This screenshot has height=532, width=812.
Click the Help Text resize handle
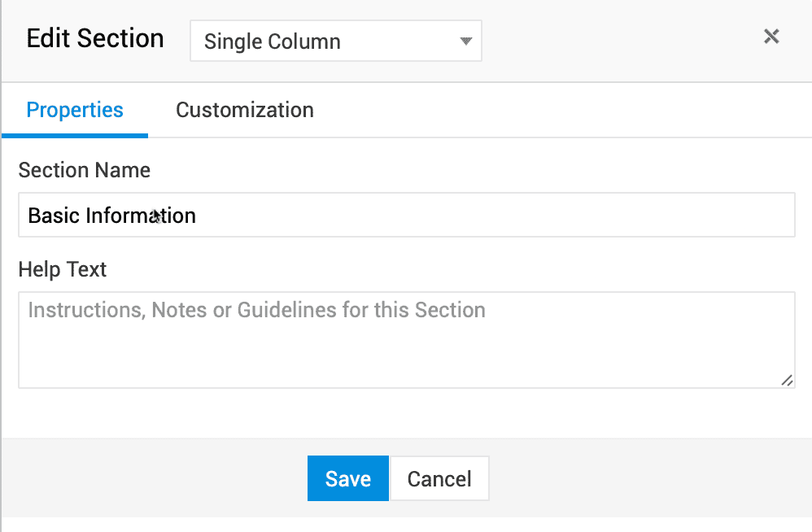787,380
